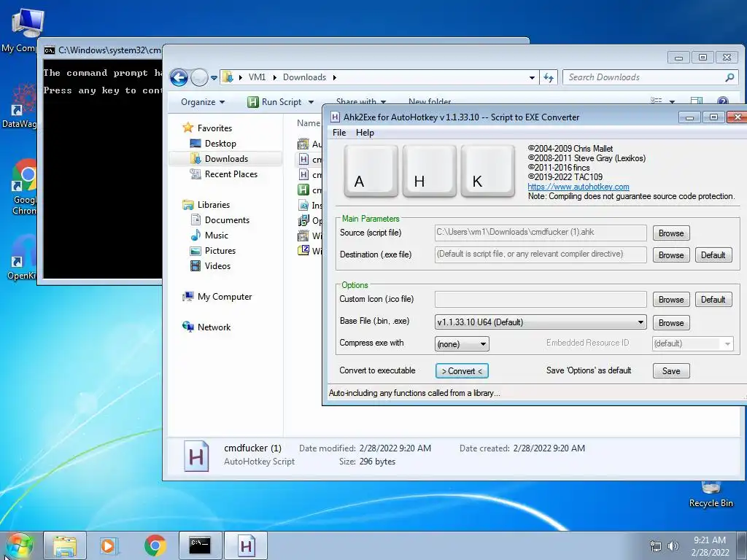
Task: Click the Name column header
Action: 309,122
